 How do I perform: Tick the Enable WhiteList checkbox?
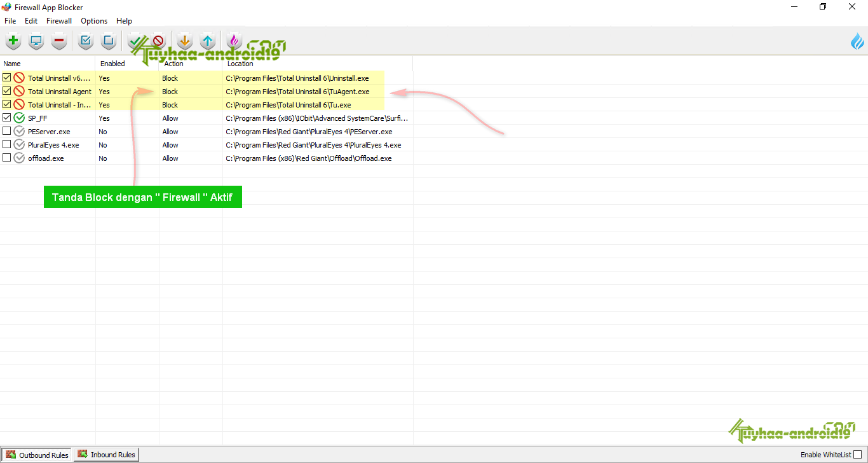857,455
